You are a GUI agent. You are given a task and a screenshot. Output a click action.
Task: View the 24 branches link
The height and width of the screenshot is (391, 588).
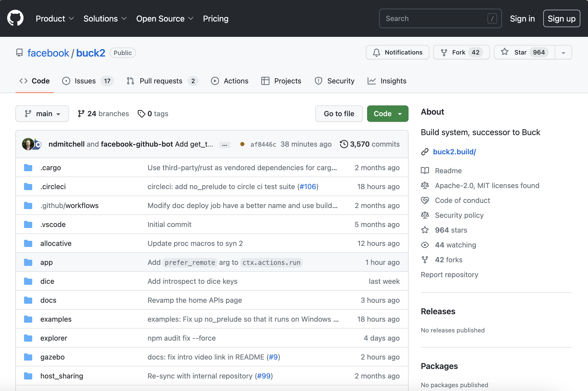tap(103, 114)
